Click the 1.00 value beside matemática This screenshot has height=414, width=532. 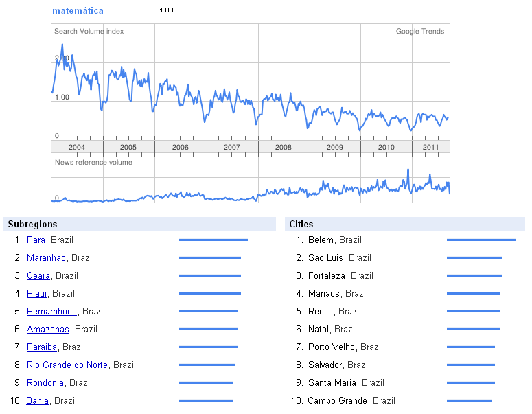[166, 10]
